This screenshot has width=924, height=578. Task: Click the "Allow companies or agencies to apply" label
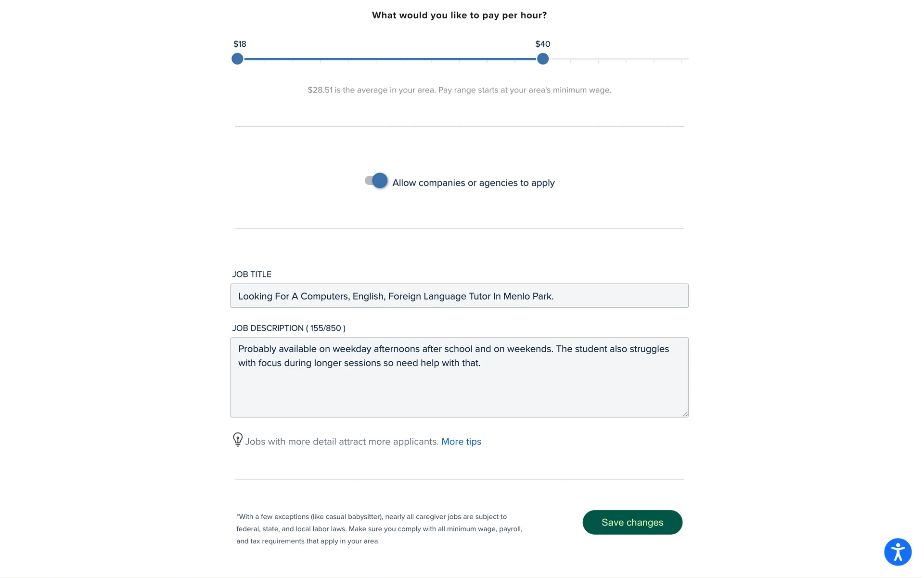(x=473, y=183)
